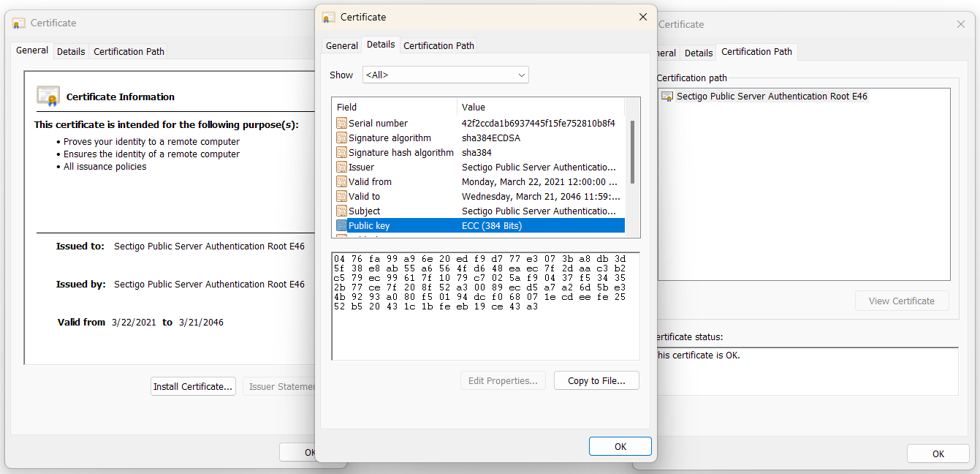Screen dimensions: 980x474
Task: Select Details tab in middle Certificate window
Action: 381,44
